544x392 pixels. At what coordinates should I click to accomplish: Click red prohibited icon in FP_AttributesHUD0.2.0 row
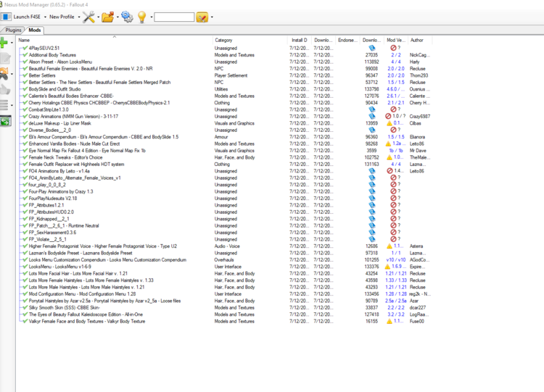(x=393, y=212)
